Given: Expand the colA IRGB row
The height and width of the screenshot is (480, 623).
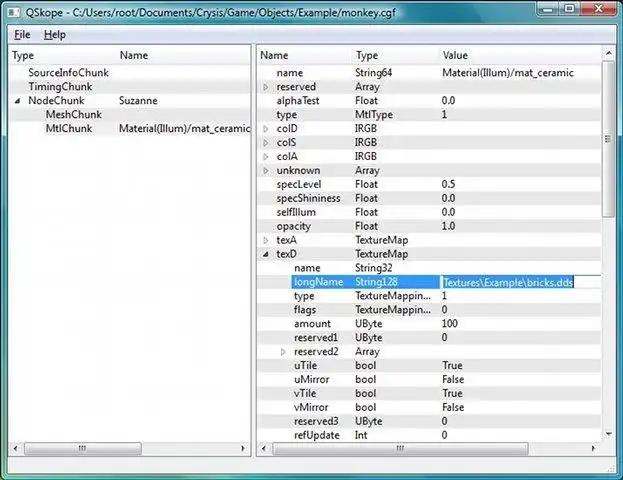Looking at the screenshot, I should [266, 157].
